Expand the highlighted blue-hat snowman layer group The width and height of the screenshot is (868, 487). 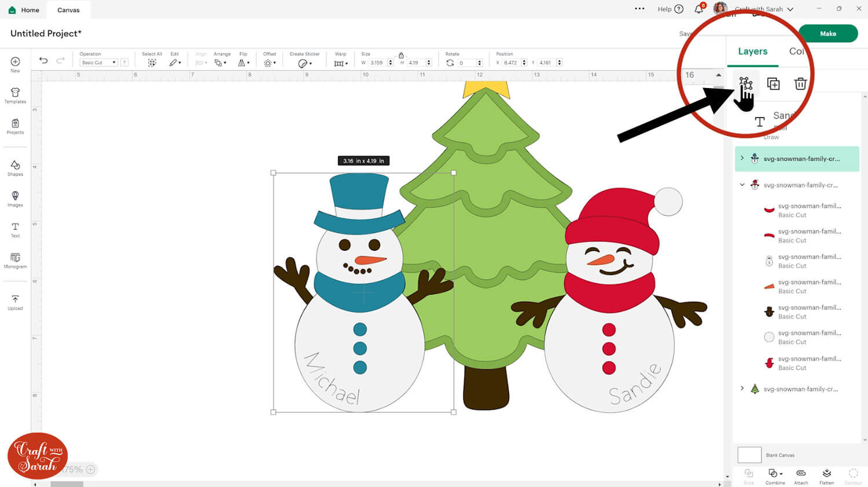742,158
